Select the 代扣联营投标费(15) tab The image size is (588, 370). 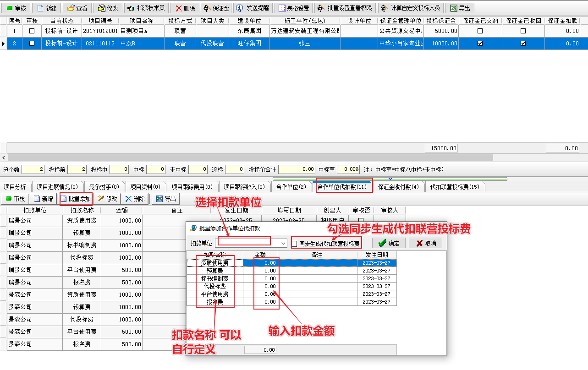pyautogui.click(x=455, y=187)
